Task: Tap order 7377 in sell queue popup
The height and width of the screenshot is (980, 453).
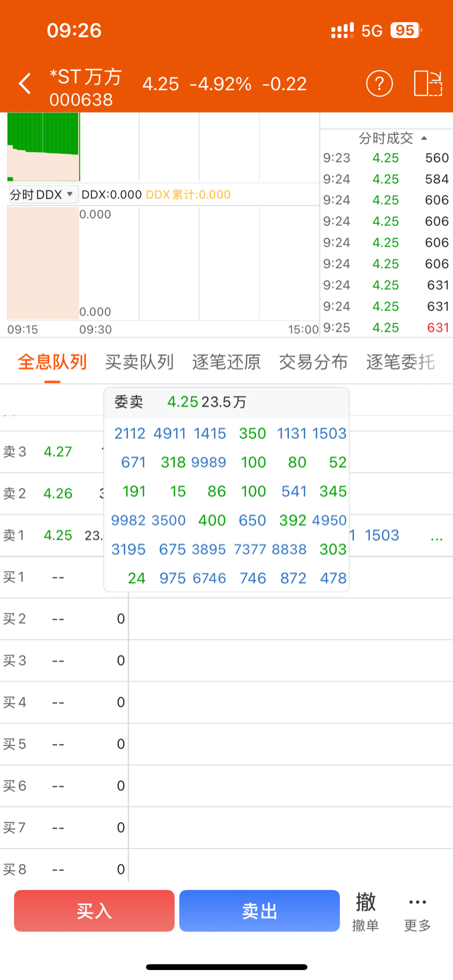Action: point(250,549)
